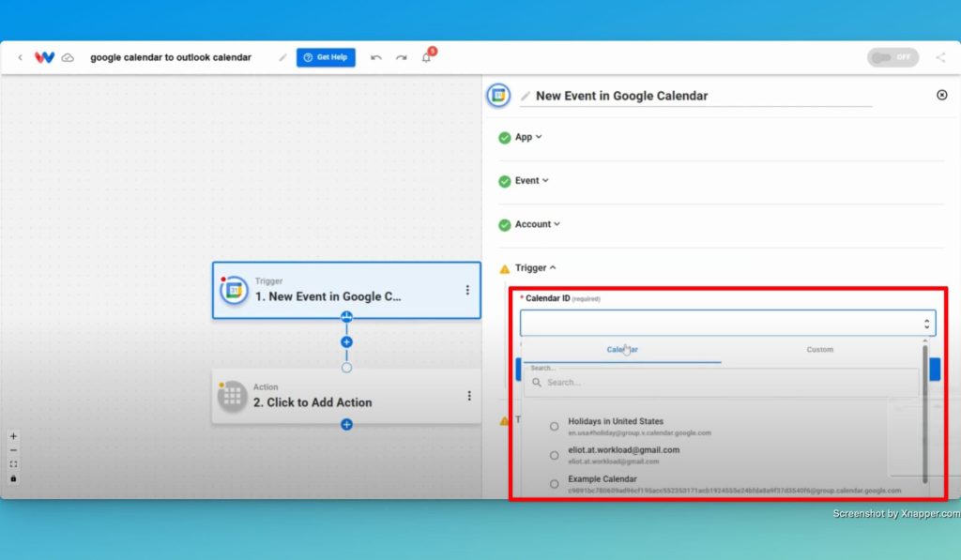Redo the last change

(401, 57)
